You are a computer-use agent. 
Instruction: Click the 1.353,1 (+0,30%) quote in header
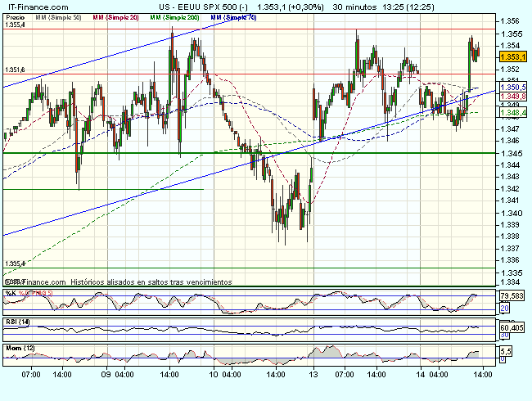pyautogui.click(x=291, y=7)
